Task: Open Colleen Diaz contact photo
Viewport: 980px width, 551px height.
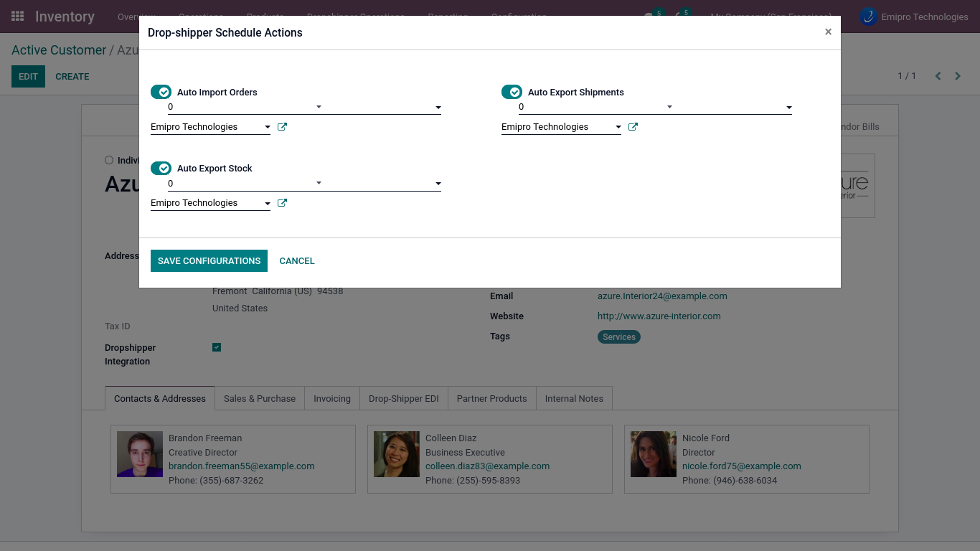Action: (397, 454)
